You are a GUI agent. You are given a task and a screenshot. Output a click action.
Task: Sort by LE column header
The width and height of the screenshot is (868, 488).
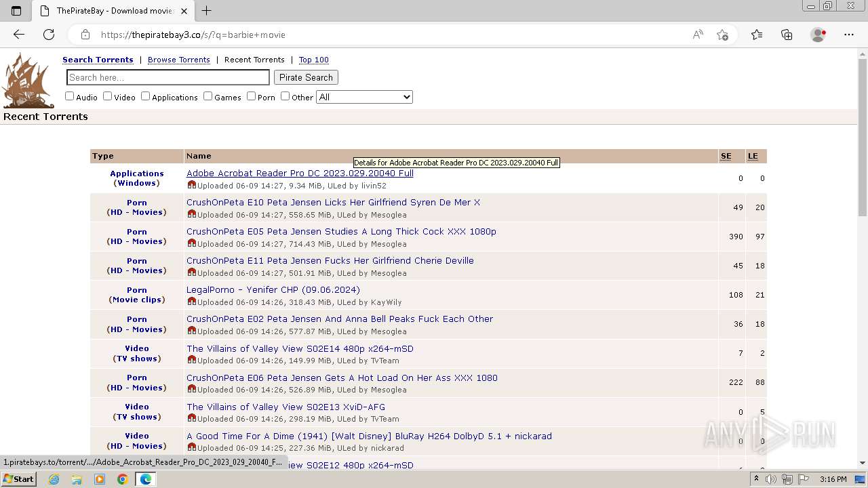753,156
